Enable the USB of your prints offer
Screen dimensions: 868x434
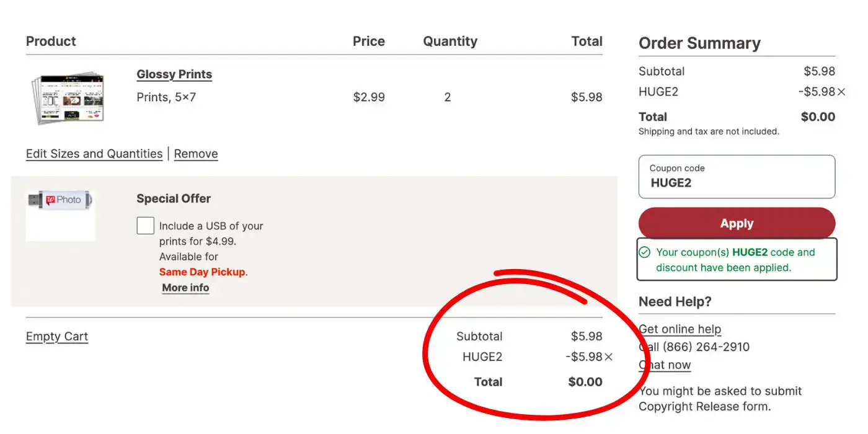(x=145, y=226)
